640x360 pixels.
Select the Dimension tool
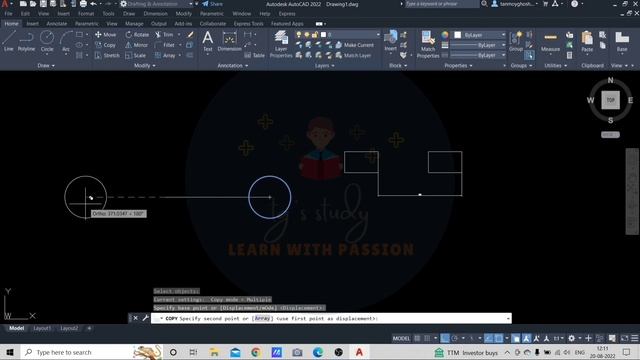pyautogui.click(x=229, y=41)
